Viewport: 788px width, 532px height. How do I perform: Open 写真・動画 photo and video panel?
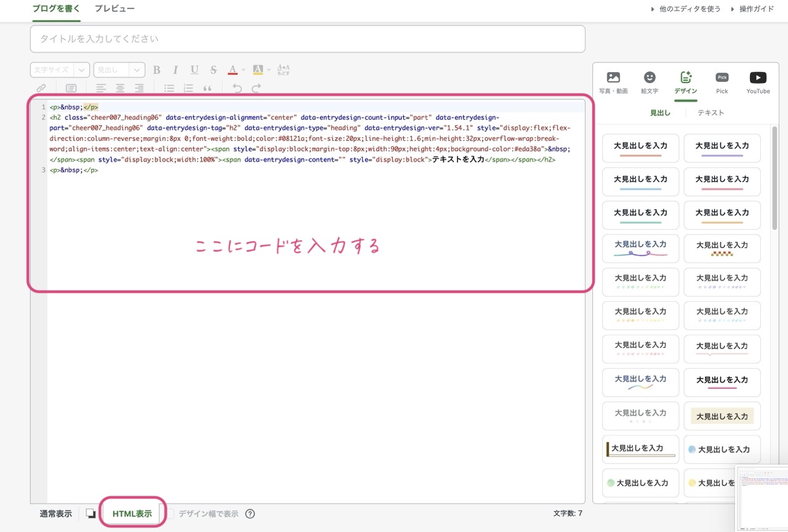[x=613, y=83]
